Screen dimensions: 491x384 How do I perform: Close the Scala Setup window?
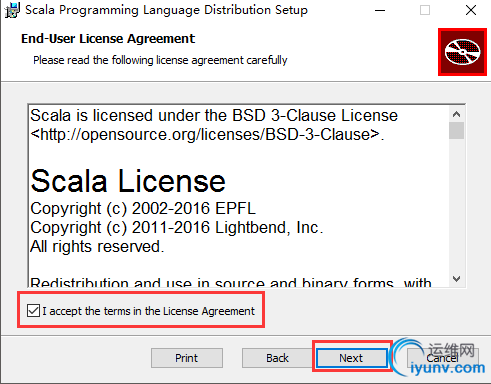(471, 10)
